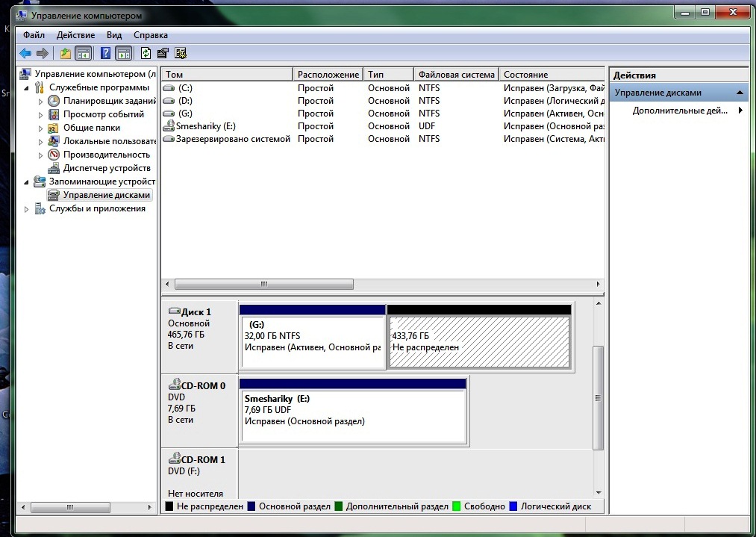Viewport: 756px width, 537px height.
Task: Toggle the show/hide action pane button
Action: pyautogui.click(x=124, y=53)
